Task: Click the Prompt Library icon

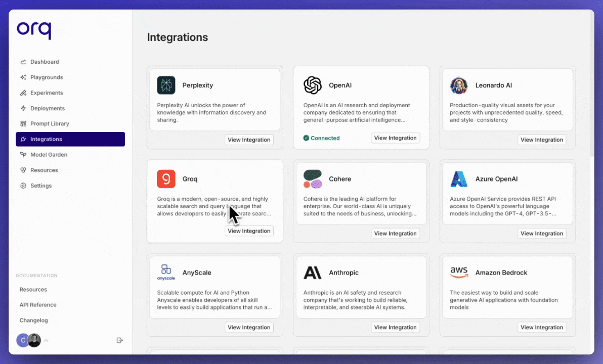Action: pyautogui.click(x=23, y=124)
